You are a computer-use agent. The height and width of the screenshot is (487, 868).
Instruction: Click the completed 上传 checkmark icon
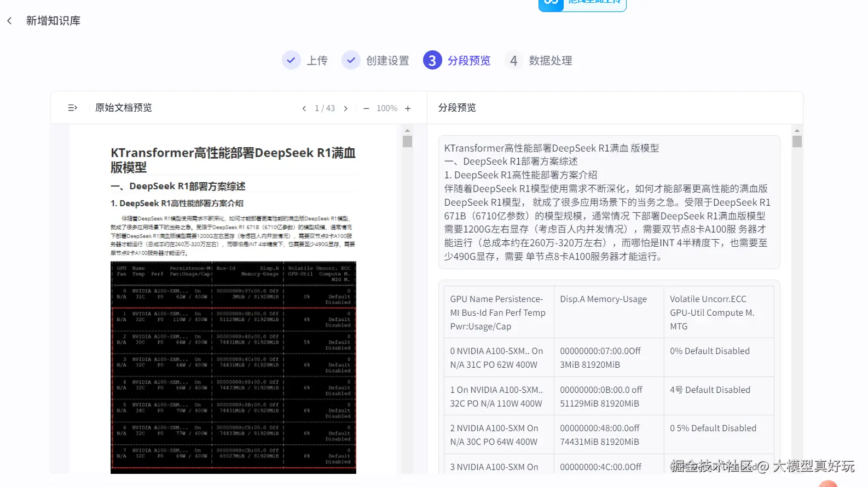(291, 60)
